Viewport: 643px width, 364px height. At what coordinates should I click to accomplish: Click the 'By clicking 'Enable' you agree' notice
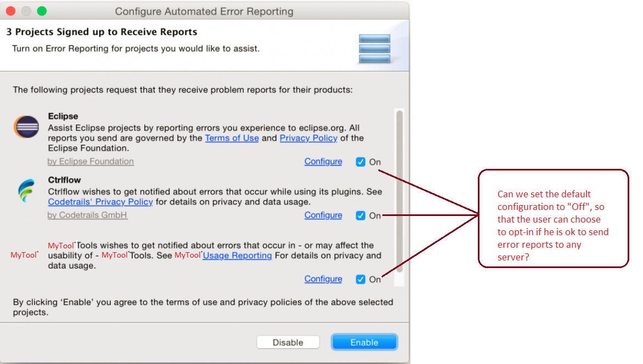click(x=203, y=307)
